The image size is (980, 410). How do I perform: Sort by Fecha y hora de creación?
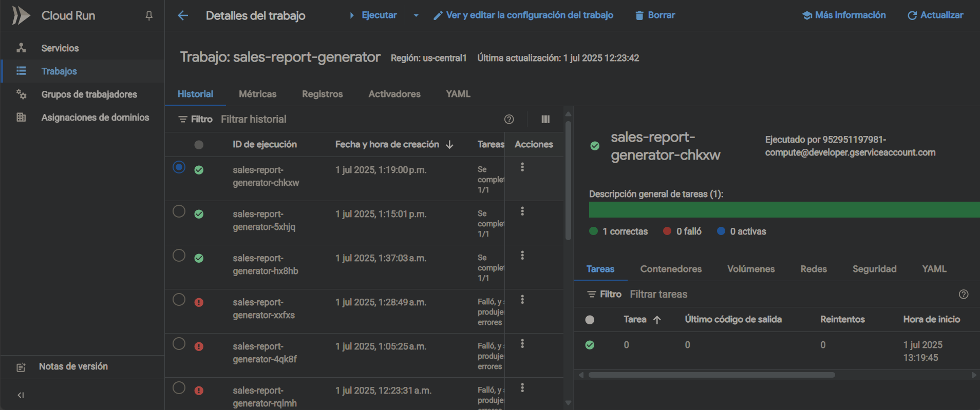tap(394, 145)
